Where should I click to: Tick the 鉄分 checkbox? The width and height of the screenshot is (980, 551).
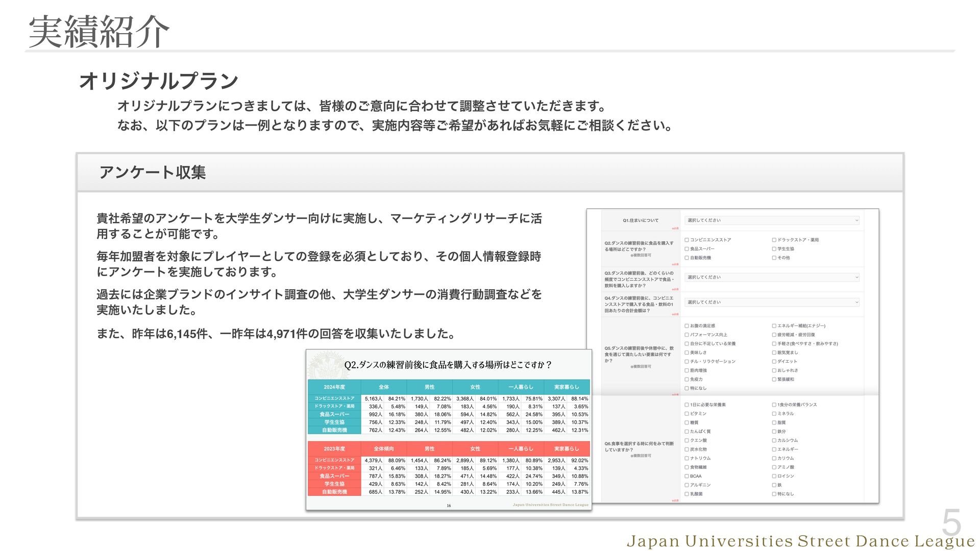[774, 432]
